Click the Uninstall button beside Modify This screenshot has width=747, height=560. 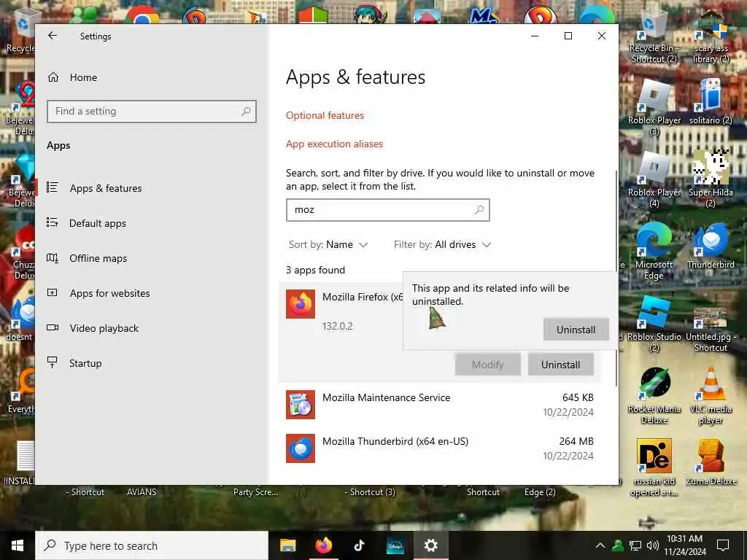pyautogui.click(x=561, y=365)
